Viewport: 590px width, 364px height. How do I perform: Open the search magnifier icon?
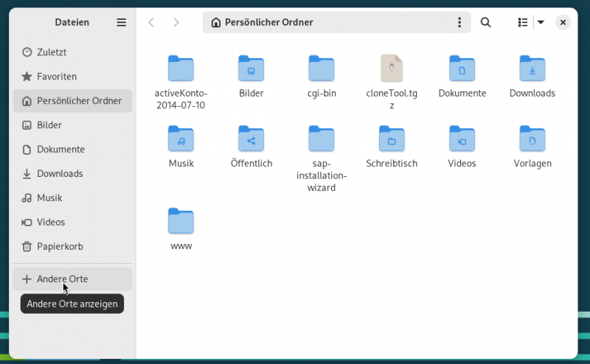pyautogui.click(x=485, y=22)
